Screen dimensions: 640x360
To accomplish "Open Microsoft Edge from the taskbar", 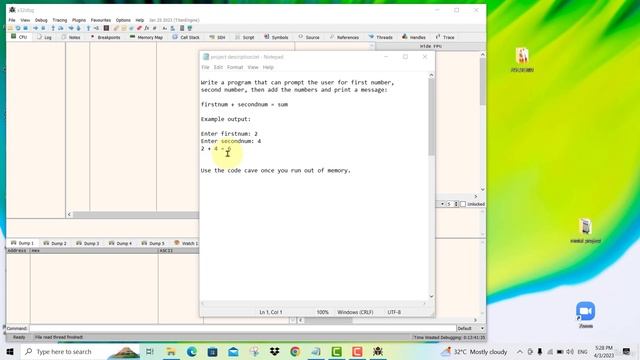I will click(191, 351).
